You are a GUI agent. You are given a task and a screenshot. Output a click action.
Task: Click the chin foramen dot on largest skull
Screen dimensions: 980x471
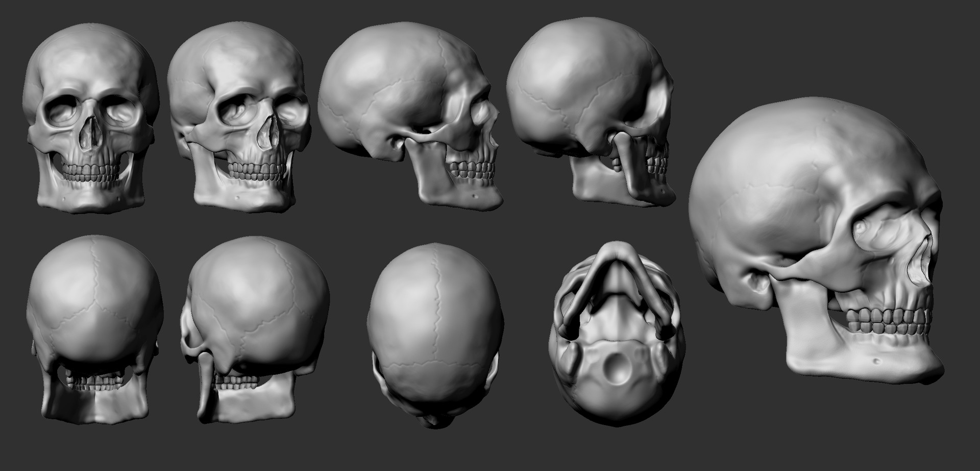[x=877, y=361]
